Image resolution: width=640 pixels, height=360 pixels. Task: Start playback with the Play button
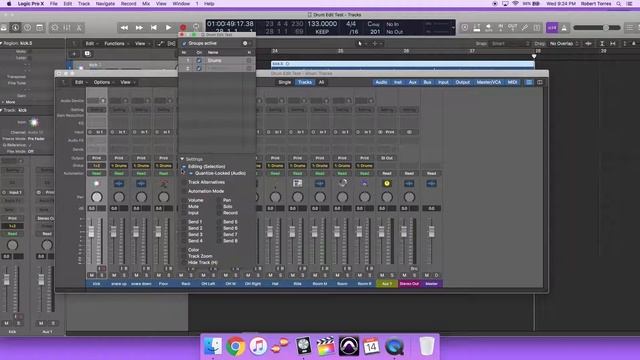point(168,28)
